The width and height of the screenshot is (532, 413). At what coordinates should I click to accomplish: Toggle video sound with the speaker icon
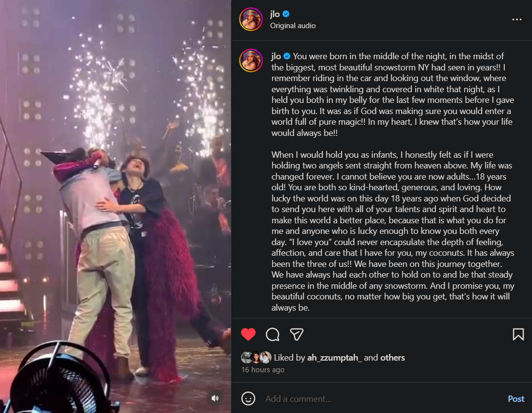coord(215,398)
